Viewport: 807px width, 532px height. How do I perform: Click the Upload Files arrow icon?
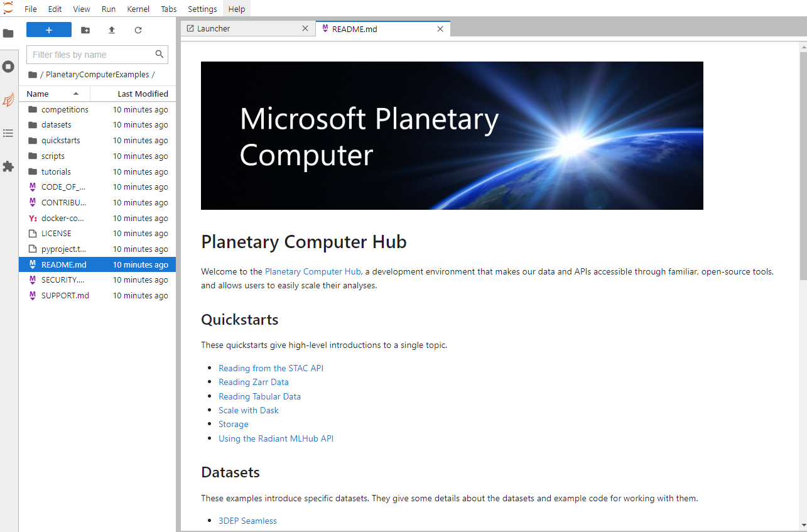pos(112,30)
